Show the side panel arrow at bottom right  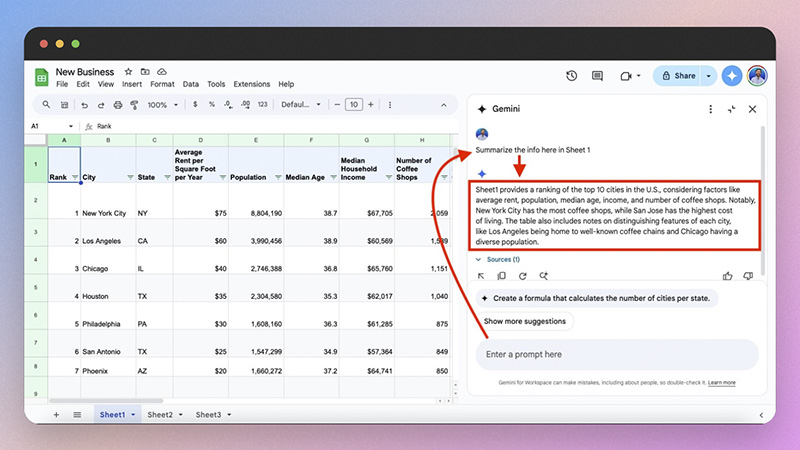[x=761, y=415]
